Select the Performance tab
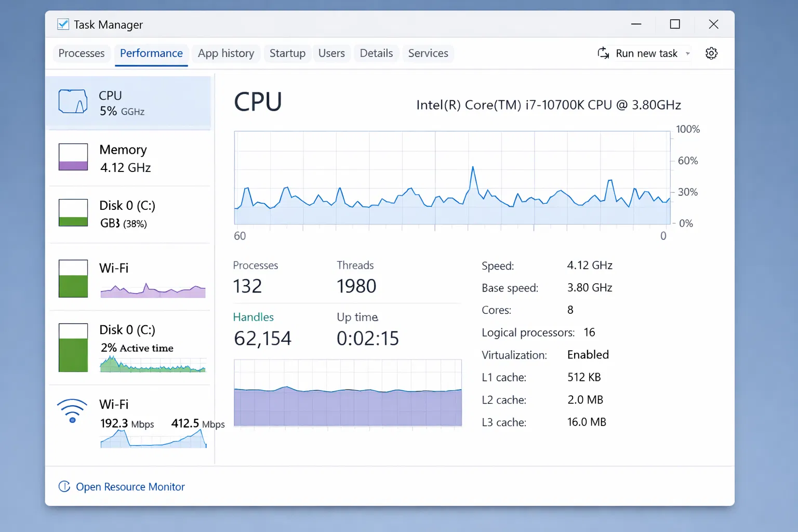This screenshot has width=798, height=532. (x=151, y=54)
